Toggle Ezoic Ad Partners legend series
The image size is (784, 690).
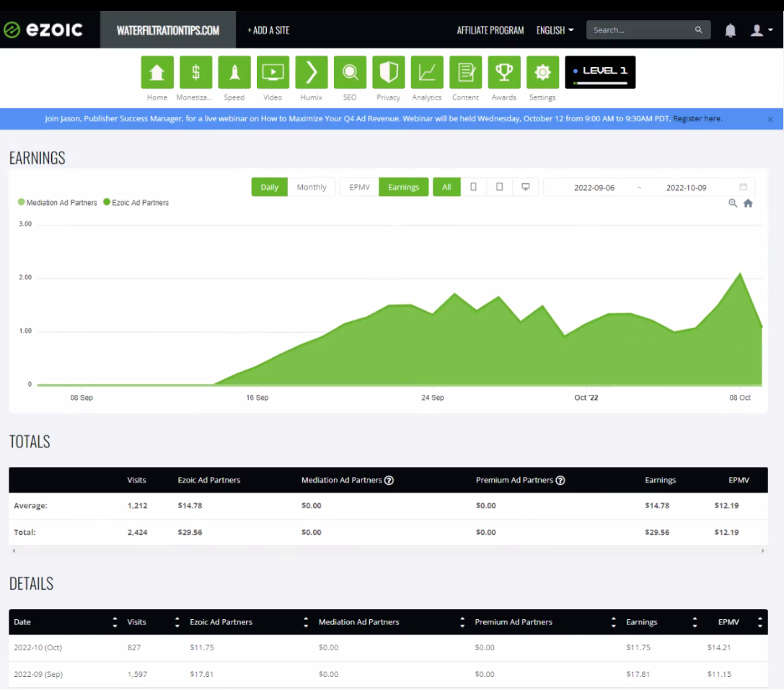point(136,203)
